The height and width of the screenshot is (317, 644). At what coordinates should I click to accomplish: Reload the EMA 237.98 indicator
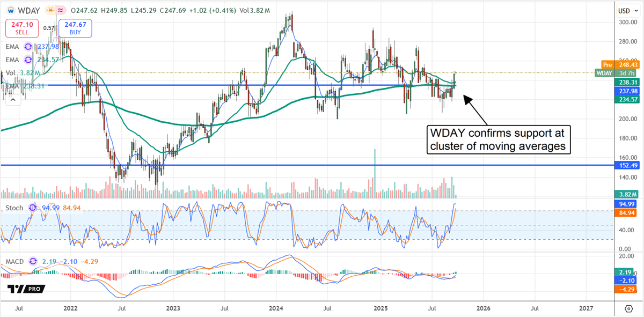[x=27, y=47]
